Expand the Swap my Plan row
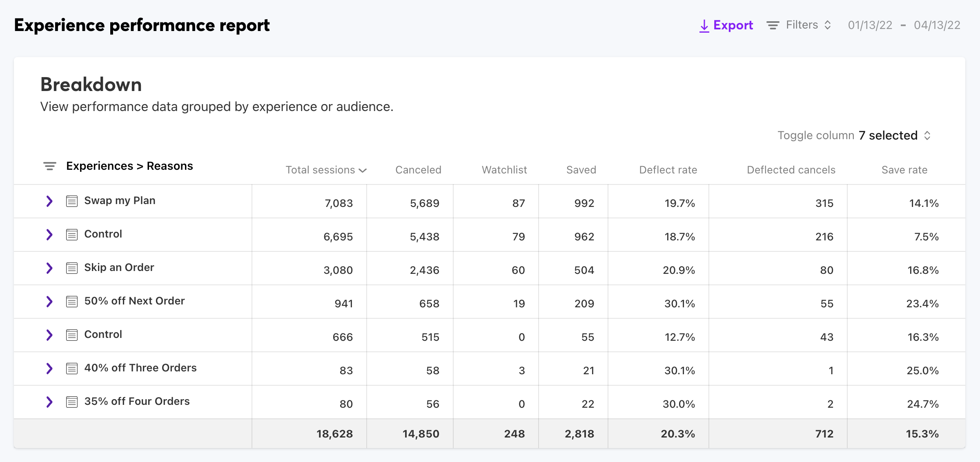 49,201
